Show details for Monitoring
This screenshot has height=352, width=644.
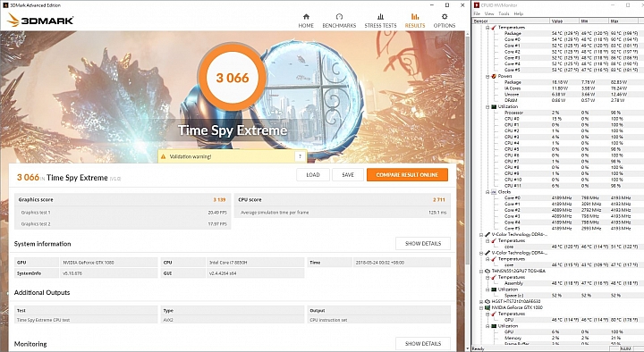[423, 343]
